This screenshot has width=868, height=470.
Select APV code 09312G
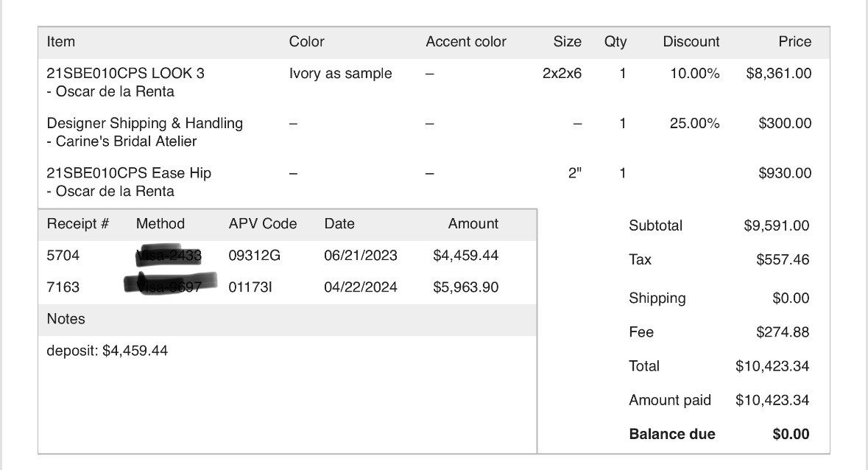pos(255,255)
